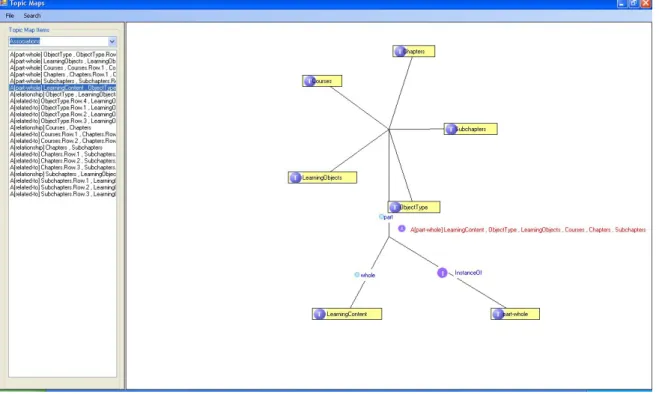Screen dimensions: 659x394
Task: Click the Topic Maps window title icon
Action: pos(3,3)
